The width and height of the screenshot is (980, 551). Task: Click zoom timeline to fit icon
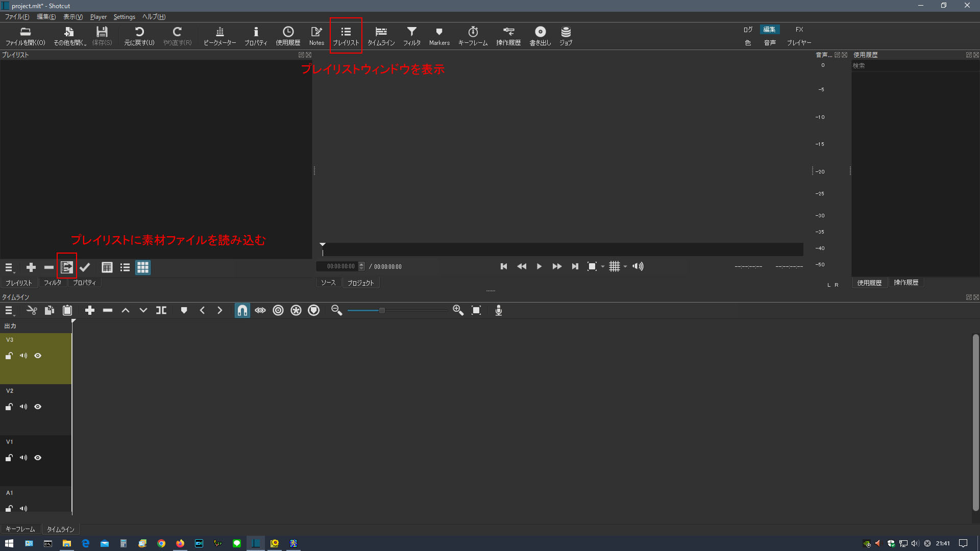pos(476,310)
